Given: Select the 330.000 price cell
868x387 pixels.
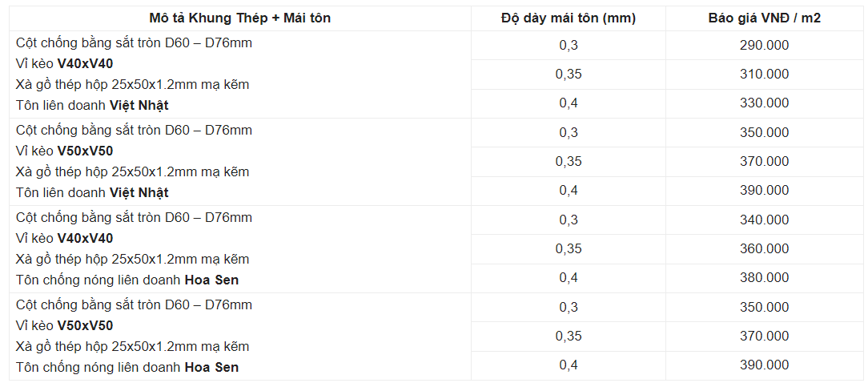Looking at the screenshot, I should 764,103.
